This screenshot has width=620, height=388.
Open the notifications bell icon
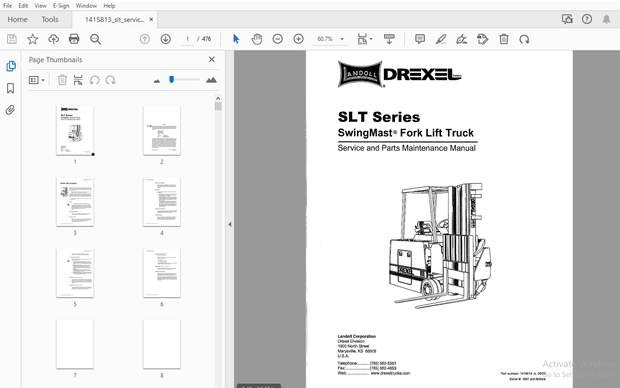point(606,19)
